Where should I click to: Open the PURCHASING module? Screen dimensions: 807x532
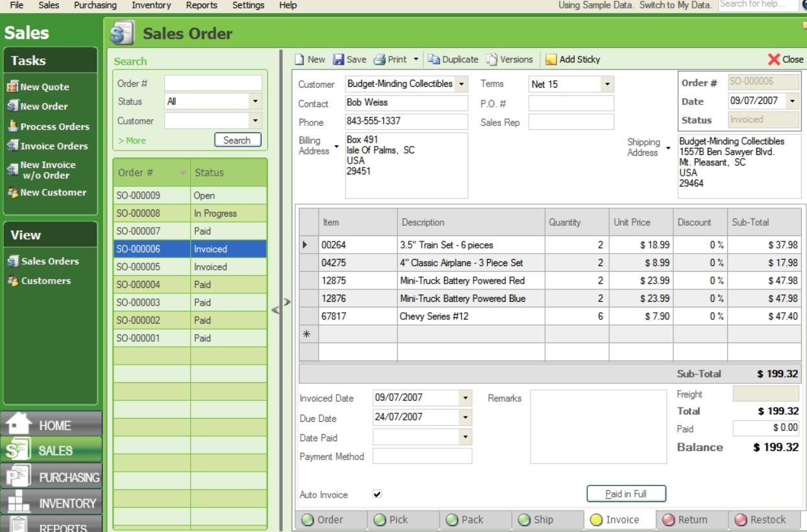point(51,477)
